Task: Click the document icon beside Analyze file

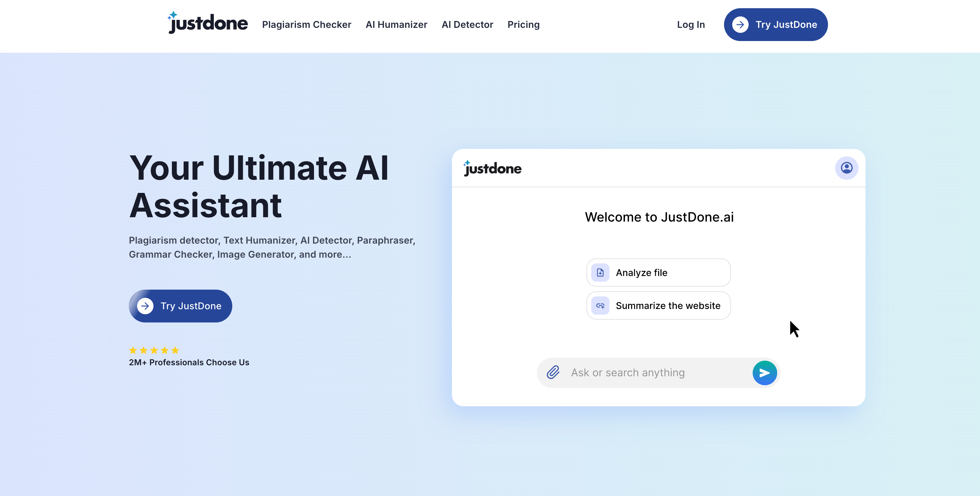Action: click(600, 273)
